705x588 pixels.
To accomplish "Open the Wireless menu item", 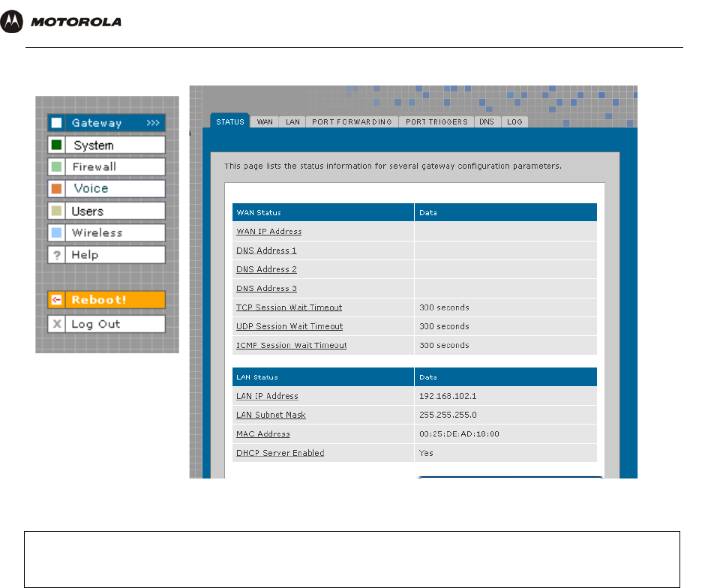I will [x=106, y=232].
